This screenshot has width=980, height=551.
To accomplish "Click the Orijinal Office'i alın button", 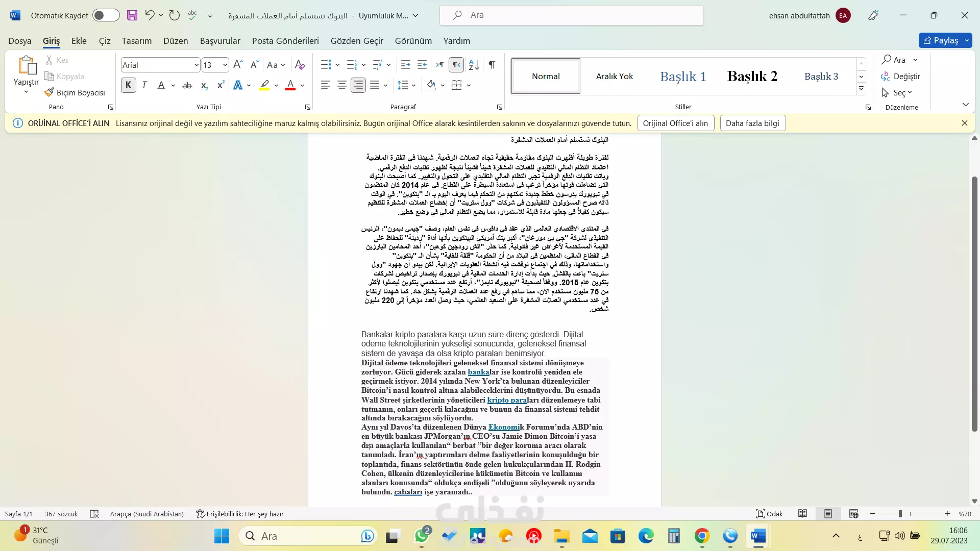I will (x=675, y=123).
